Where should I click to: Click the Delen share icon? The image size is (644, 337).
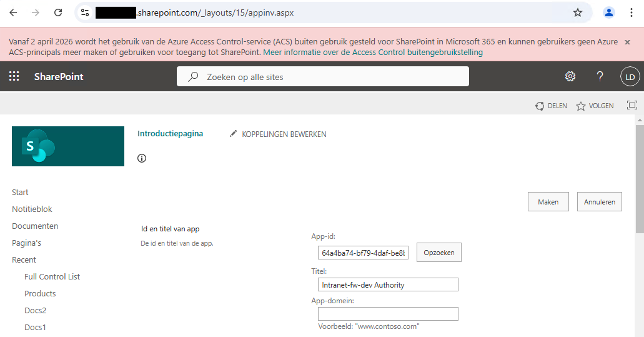[x=540, y=106]
